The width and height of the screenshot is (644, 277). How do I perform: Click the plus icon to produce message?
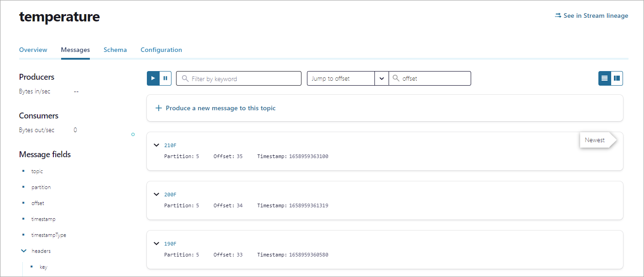click(159, 108)
